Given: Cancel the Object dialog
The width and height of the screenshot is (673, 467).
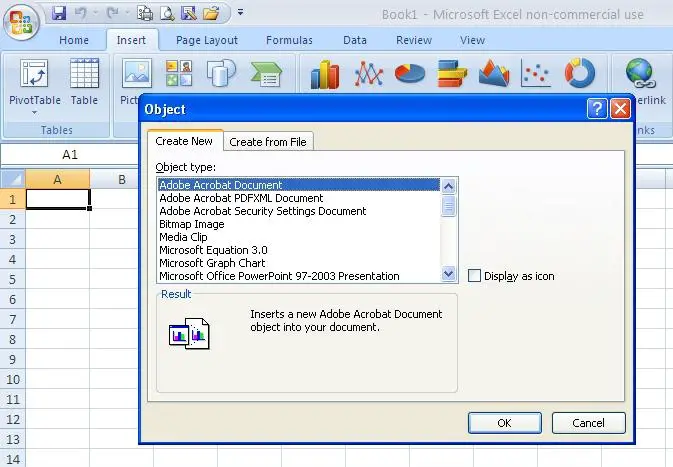Looking at the screenshot, I should tap(588, 423).
